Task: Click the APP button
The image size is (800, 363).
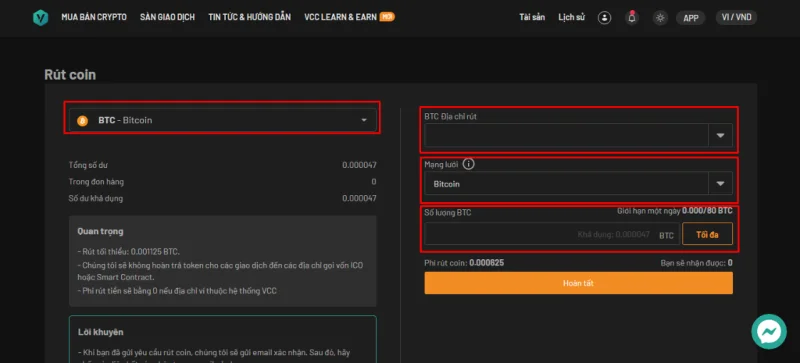Action: (691, 18)
